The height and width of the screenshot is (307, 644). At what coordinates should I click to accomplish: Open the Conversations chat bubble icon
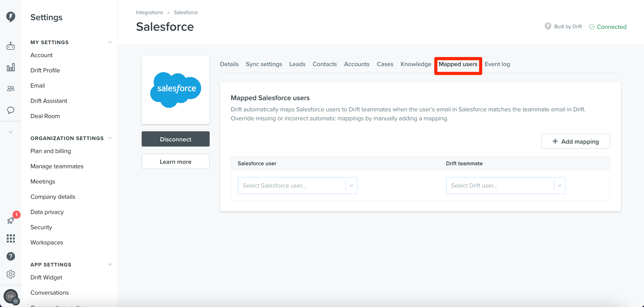pos(11,110)
